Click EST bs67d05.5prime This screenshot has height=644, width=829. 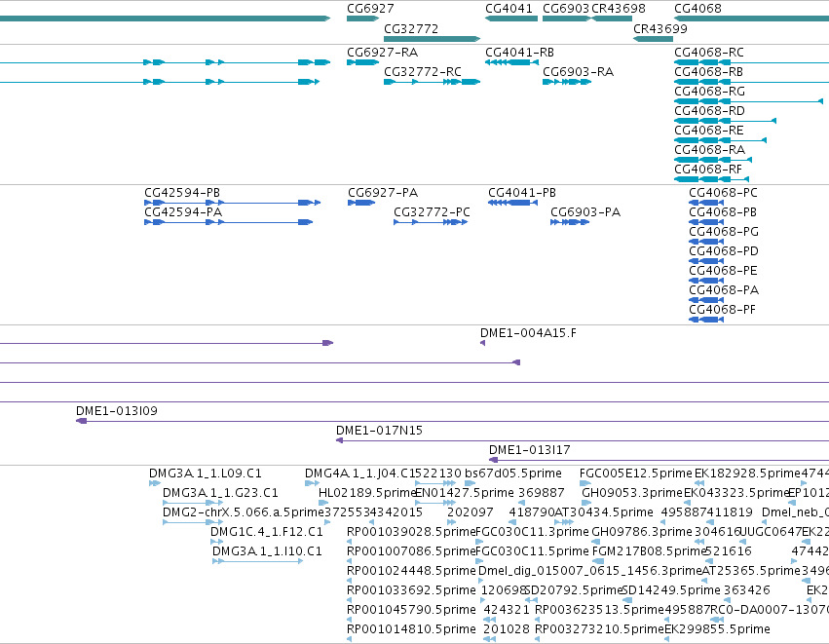click(470, 482)
